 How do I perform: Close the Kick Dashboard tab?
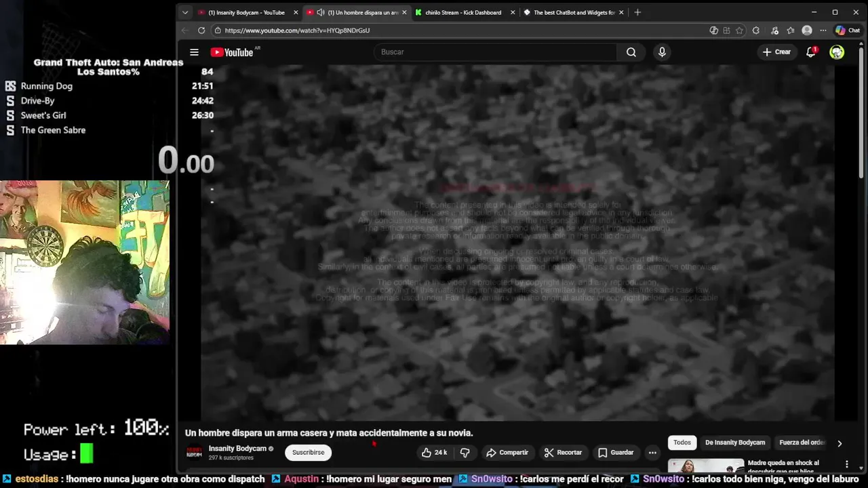[513, 12]
